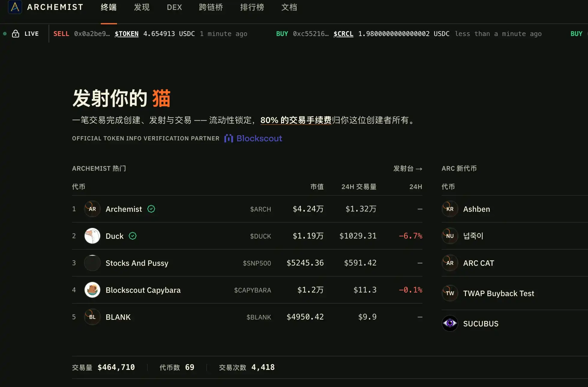Click the $1029.31 volume value
Image resolution: width=588 pixels, height=387 pixels.
pos(358,236)
